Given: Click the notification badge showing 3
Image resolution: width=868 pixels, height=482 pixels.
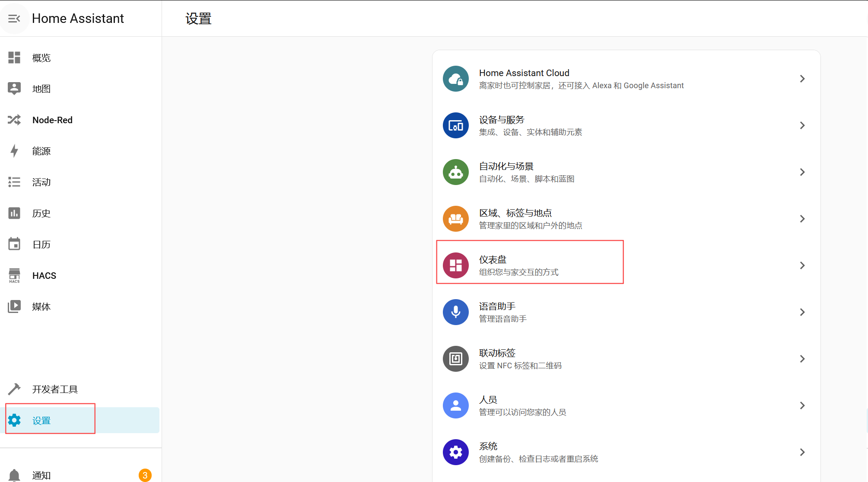Looking at the screenshot, I should 145,475.
